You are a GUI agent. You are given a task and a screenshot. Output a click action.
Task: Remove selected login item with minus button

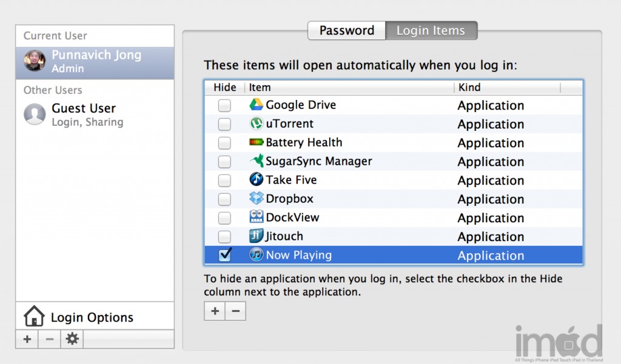pyautogui.click(x=235, y=311)
